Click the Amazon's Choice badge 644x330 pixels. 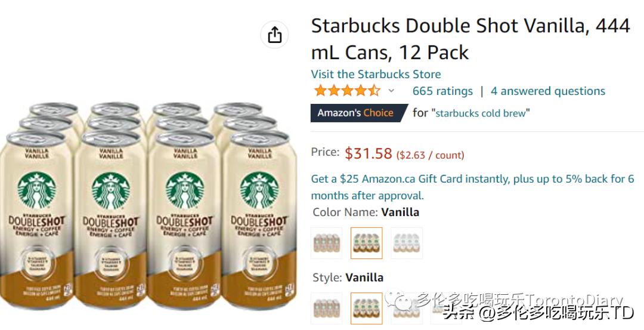[355, 113]
